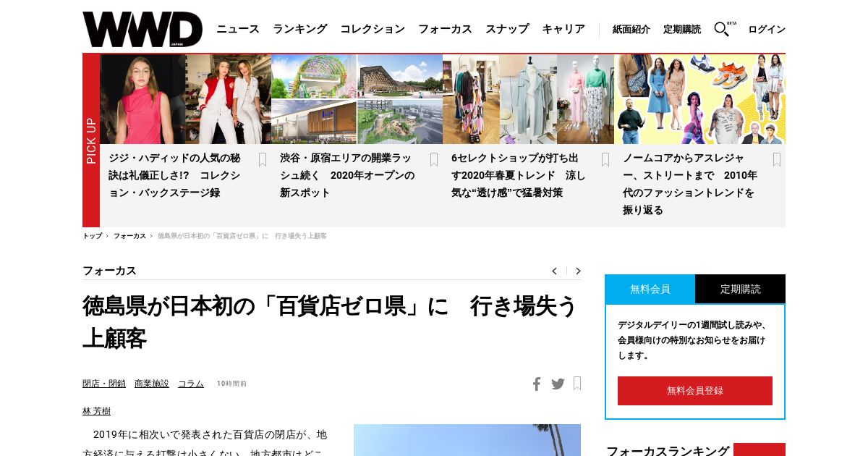Click the red PICK UP label

click(91, 140)
